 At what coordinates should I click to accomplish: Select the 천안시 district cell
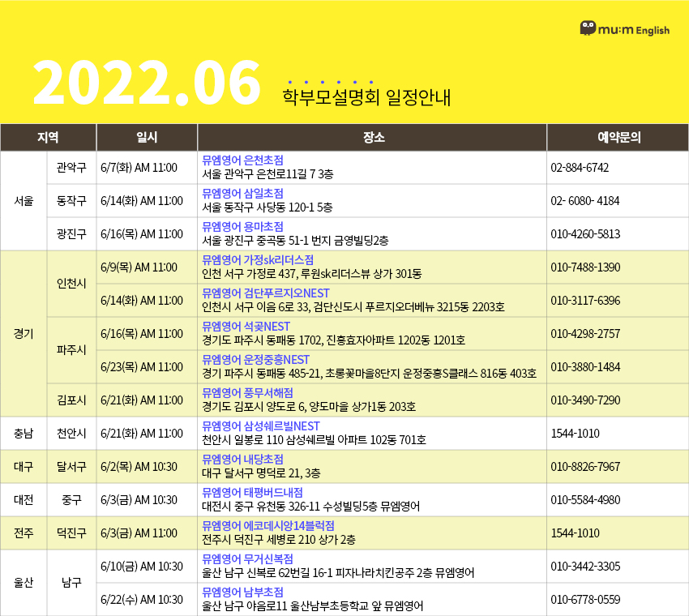[71, 434]
